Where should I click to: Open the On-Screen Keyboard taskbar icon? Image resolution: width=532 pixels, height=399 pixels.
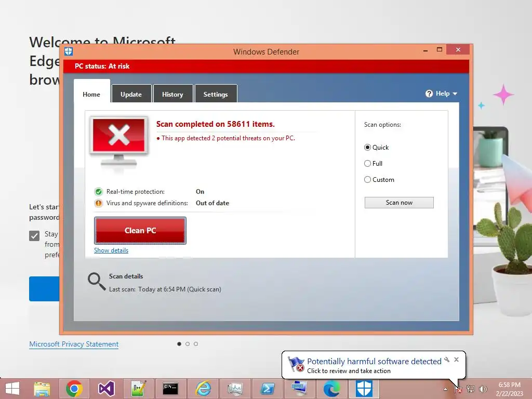click(x=299, y=389)
